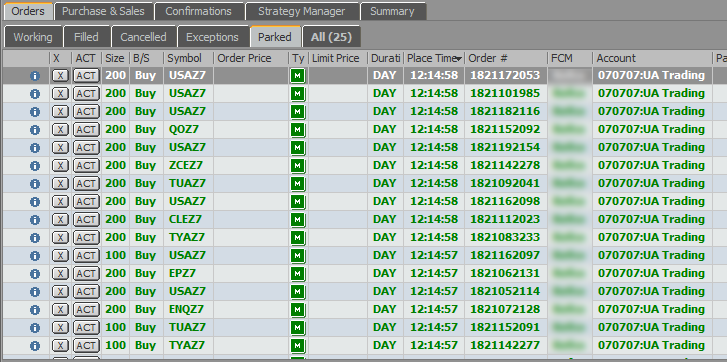Cancel order 1821192154 with X button
Screen dimensions: 727x362
(x=60, y=148)
